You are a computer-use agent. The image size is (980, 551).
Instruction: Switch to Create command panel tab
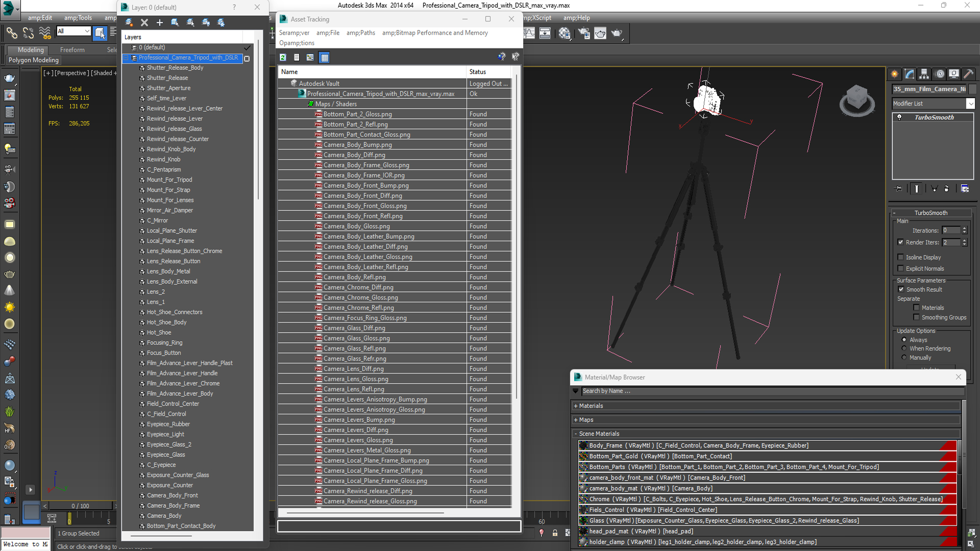pyautogui.click(x=895, y=74)
